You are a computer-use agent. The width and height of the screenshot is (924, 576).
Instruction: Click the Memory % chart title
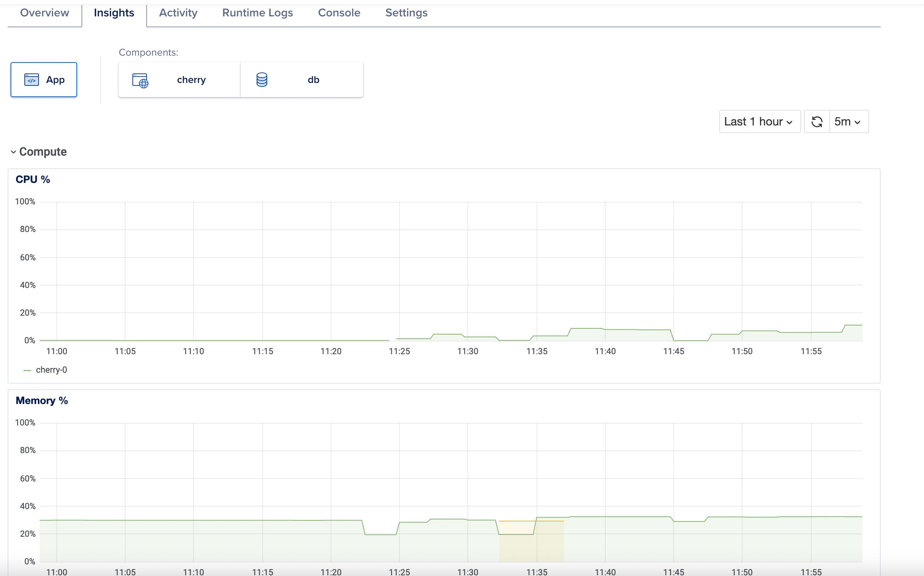[41, 401]
